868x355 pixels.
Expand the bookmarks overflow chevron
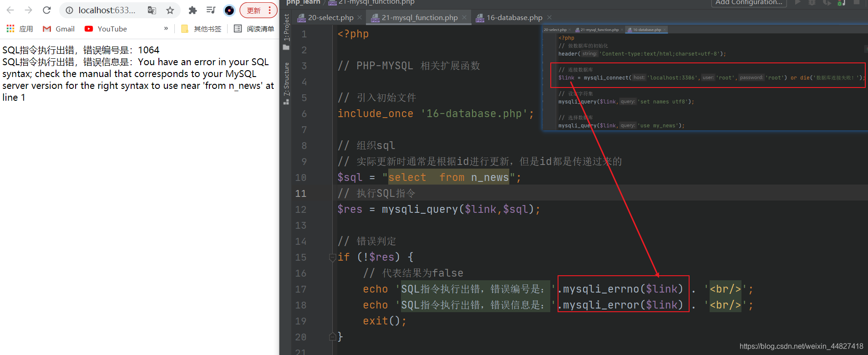pyautogui.click(x=166, y=29)
